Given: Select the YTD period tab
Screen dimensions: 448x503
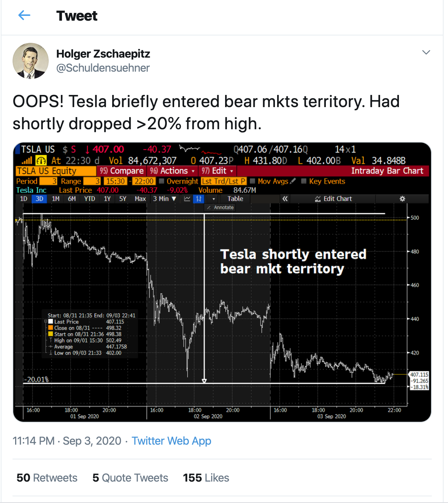Looking at the screenshot, I should pyautogui.click(x=90, y=199).
